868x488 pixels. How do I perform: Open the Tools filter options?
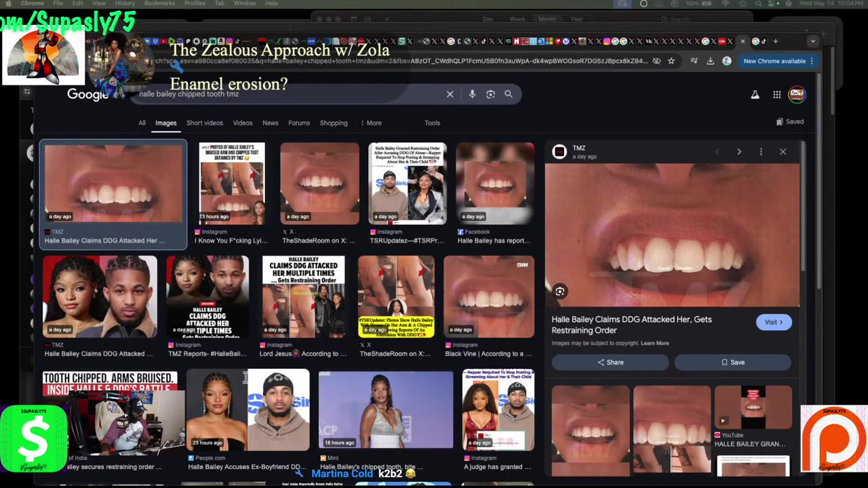(x=432, y=123)
